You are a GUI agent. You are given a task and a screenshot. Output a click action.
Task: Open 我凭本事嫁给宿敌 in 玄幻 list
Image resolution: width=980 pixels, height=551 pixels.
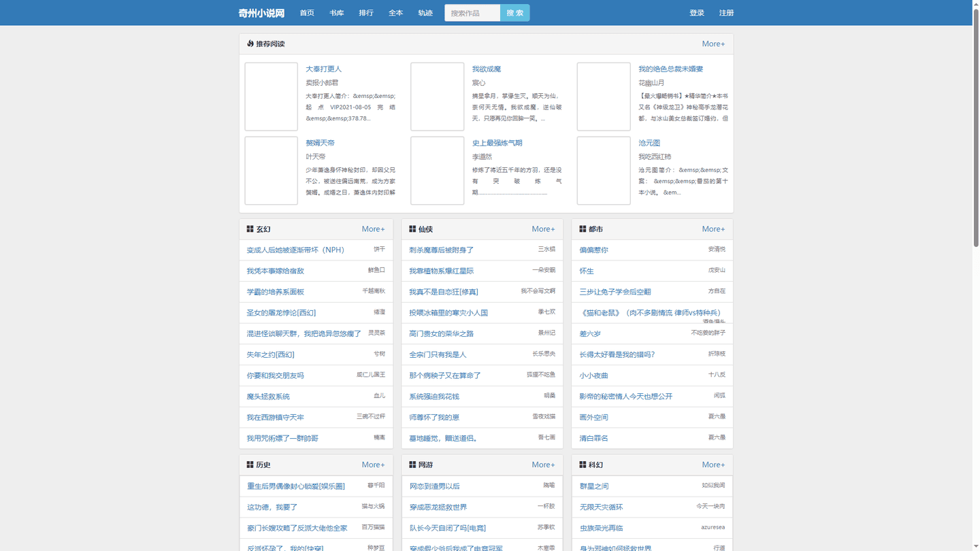click(x=275, y=271)
